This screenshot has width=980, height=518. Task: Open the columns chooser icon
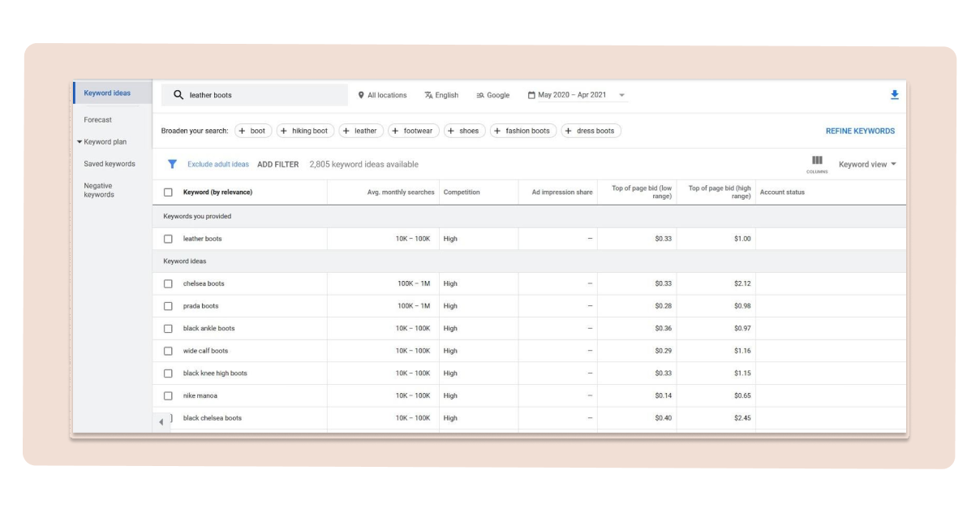pos(817,161)
